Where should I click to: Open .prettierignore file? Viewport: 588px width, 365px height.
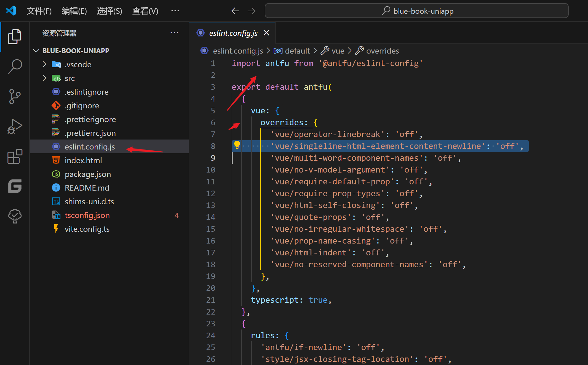(109, 119)
